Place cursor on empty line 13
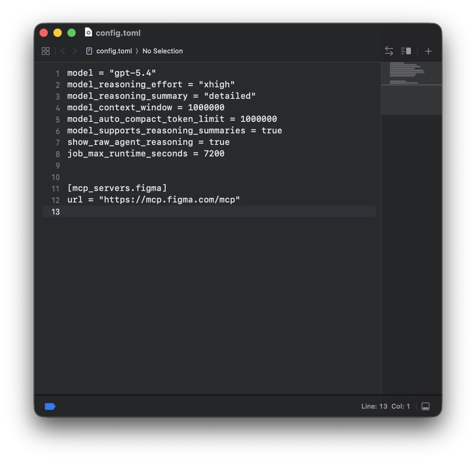Screen dimensions: 476x462 (209, 212)
